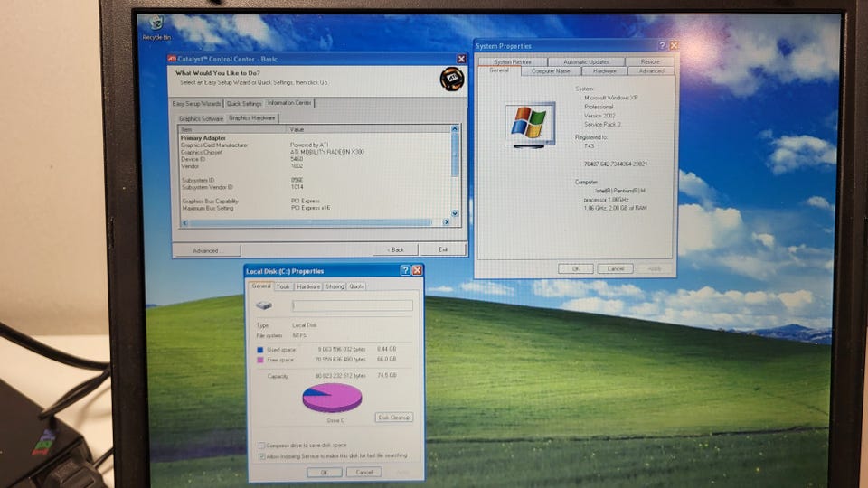Click scroll right arrow in the hardware list

446,222
